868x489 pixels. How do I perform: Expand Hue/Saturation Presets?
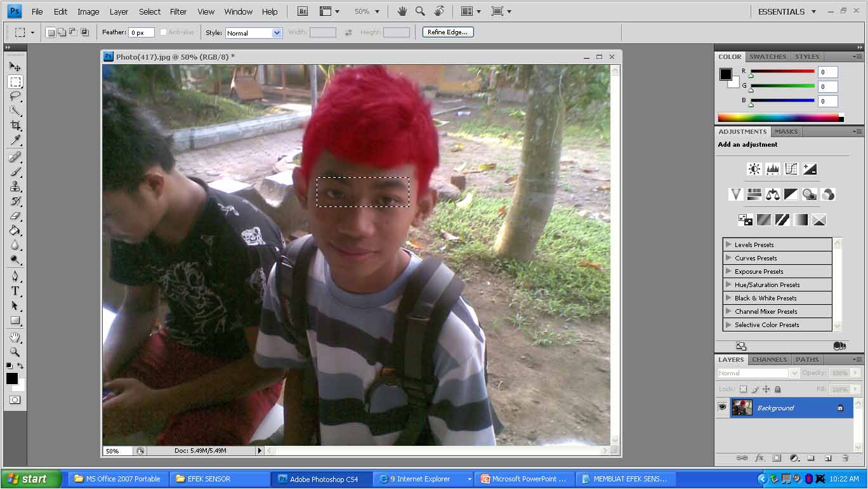pyautogui.click(x=728, y=285)
